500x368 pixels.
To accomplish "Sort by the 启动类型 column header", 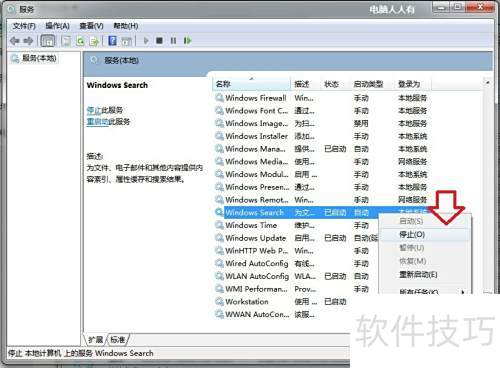I will (x=372, y=84).
